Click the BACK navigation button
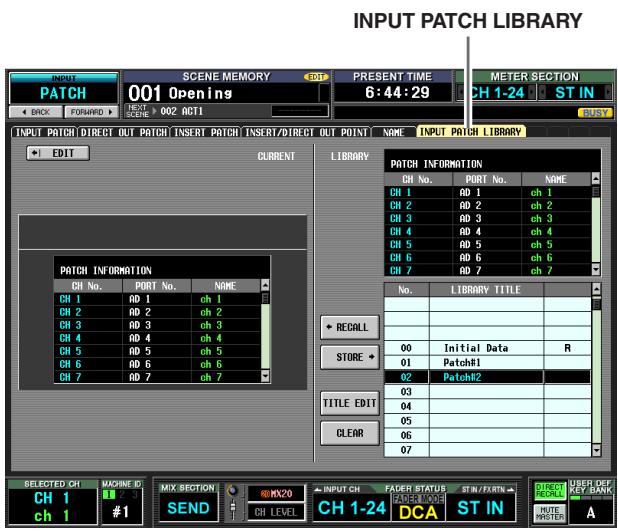The height and width of the screenshot is (531, 618). [36, 112]
